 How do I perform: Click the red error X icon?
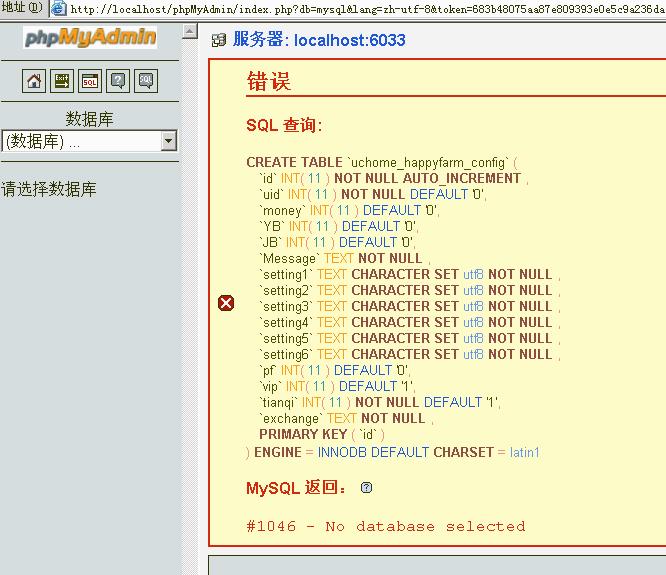[226, 303]
